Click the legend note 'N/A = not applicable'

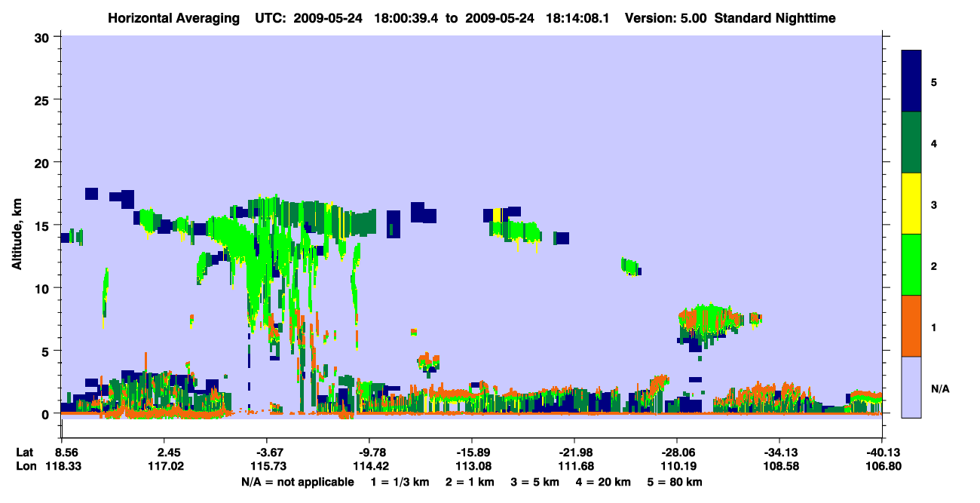[297, 482]
